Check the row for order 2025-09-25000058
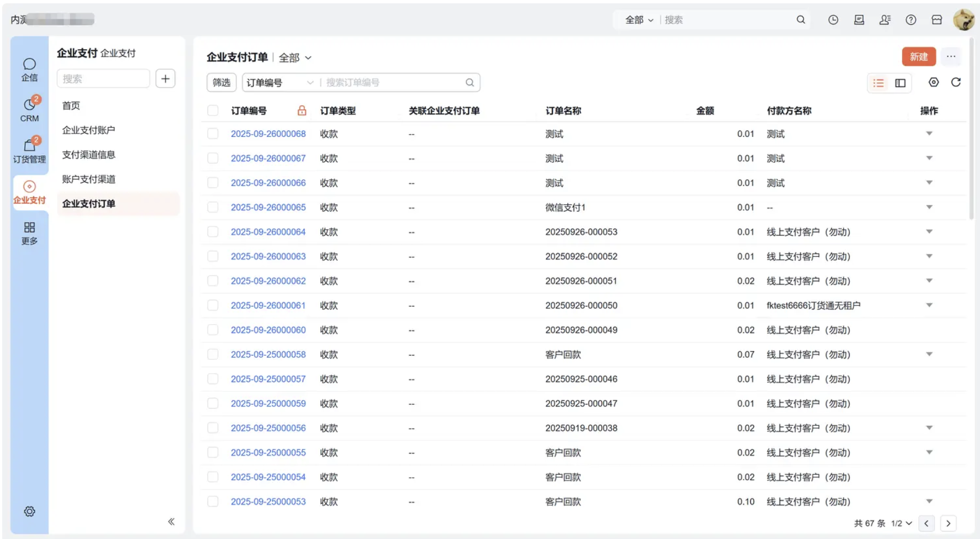The width and height of the screenshot is (980, 539). coord(213,355)
